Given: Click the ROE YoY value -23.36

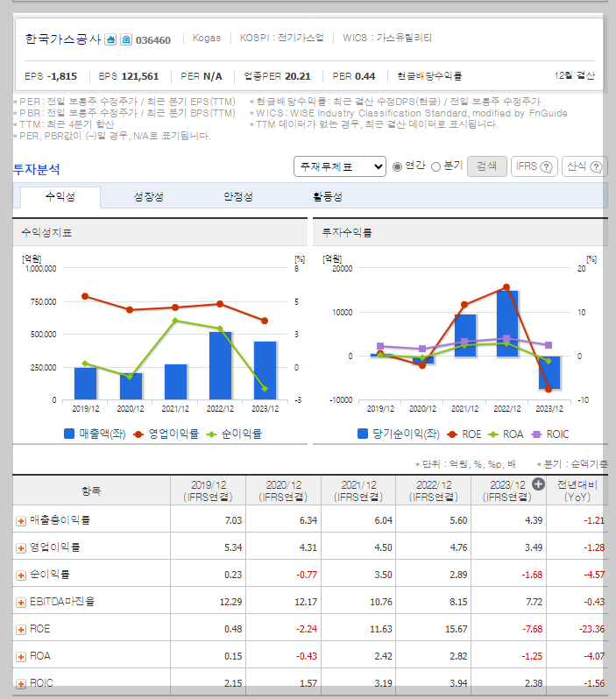Looking at the screenshot, I should tap(591, 629).
